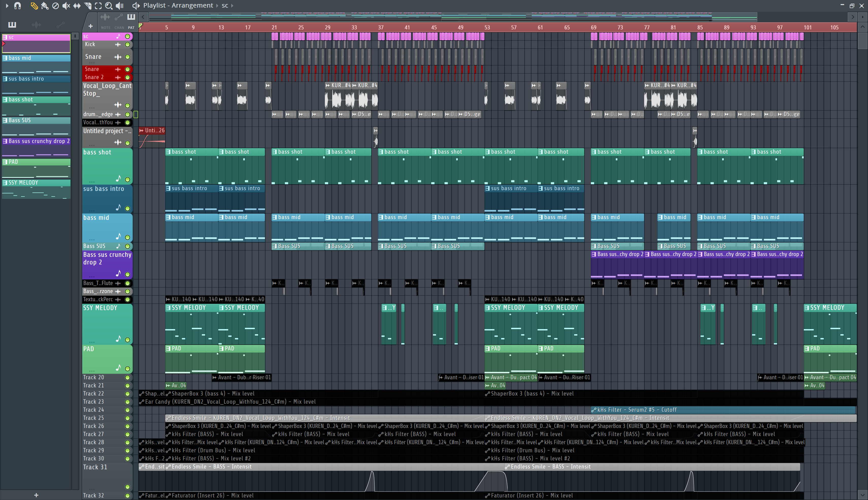
Task: Open pattern selector arrow after sc
Action: [232, 6]
